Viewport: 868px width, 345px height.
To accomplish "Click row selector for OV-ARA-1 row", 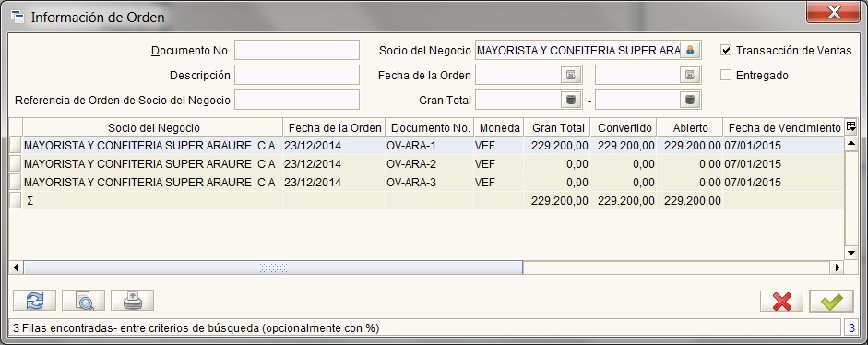I will [16, 146].
